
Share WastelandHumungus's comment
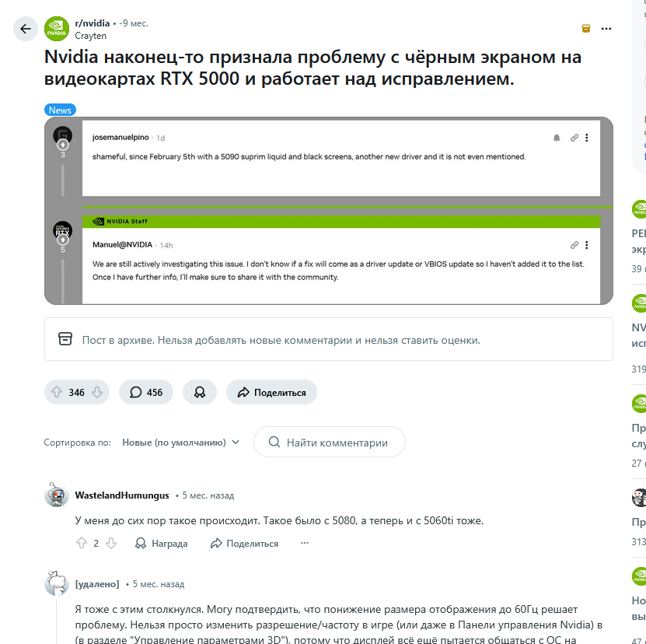pyautogui.click(x=244, y=544)
